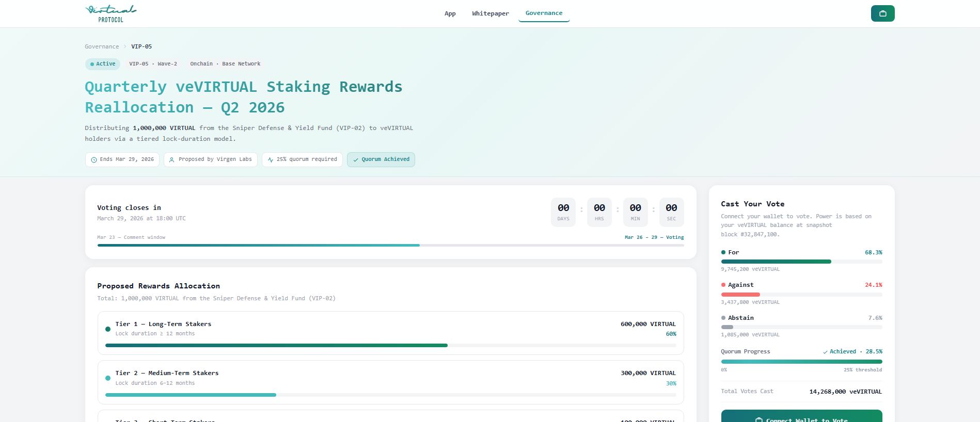
Task: Click the 300,000 VIRTUAL amount
Action: [x=648, y=373]
